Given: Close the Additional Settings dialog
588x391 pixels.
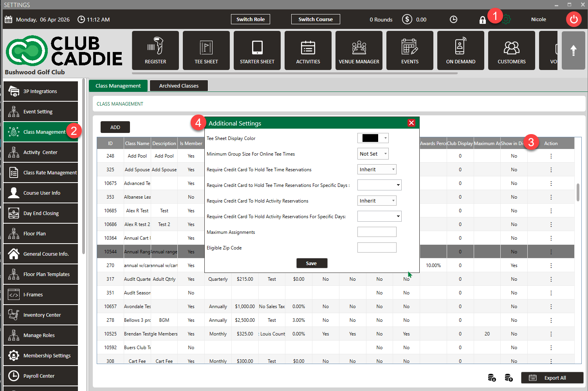Looking at the screenshot, I should click(411, 123).
